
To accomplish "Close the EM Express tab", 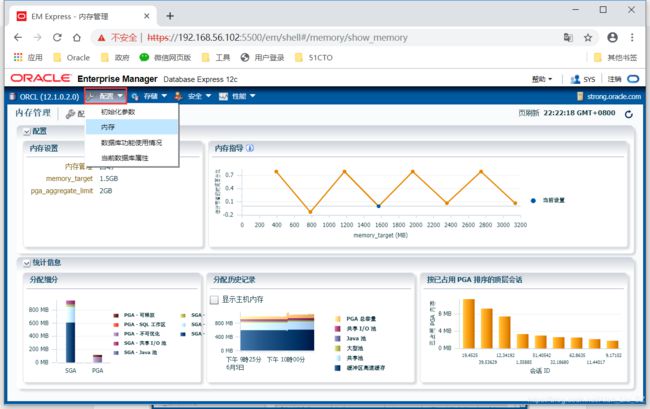I will tap(146, 16).
